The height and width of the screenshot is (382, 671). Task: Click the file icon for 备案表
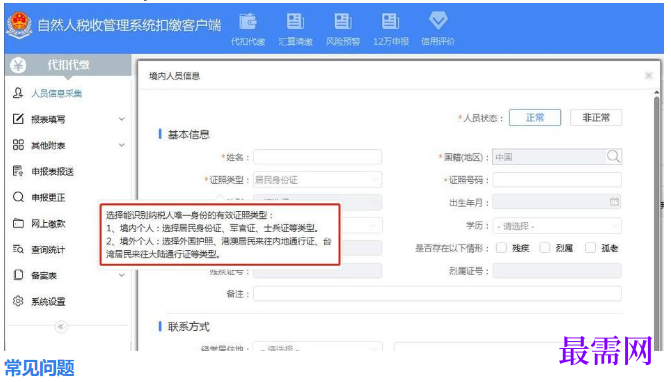[x=18, y=275]
